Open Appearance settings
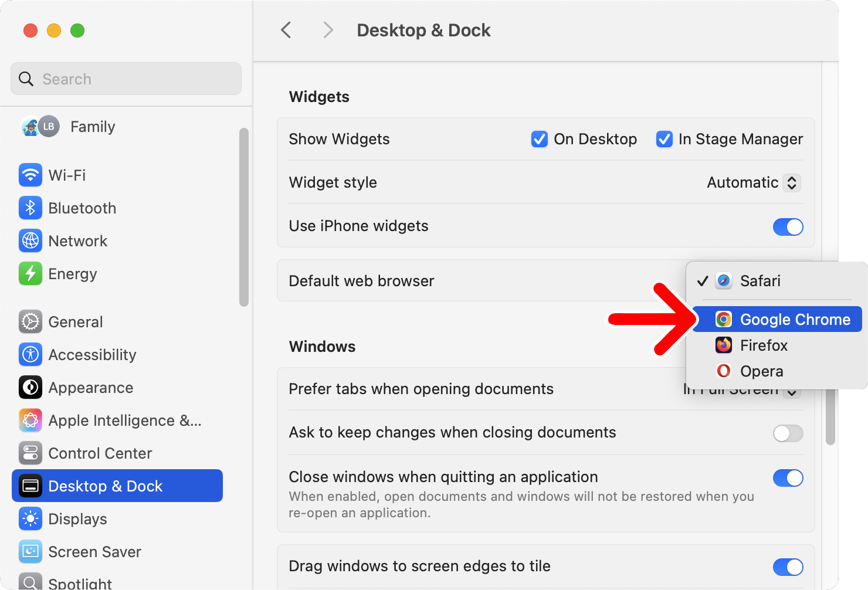 tap(30, 387)
